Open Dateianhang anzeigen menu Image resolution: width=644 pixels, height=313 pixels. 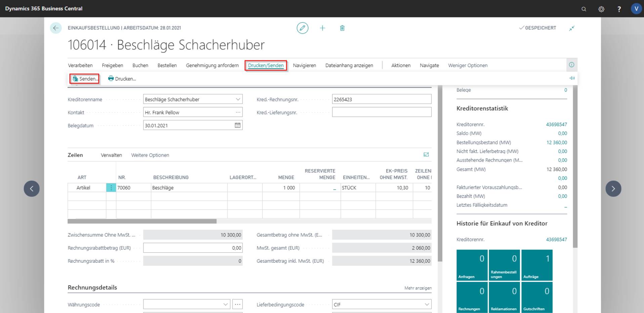point(349,65)
